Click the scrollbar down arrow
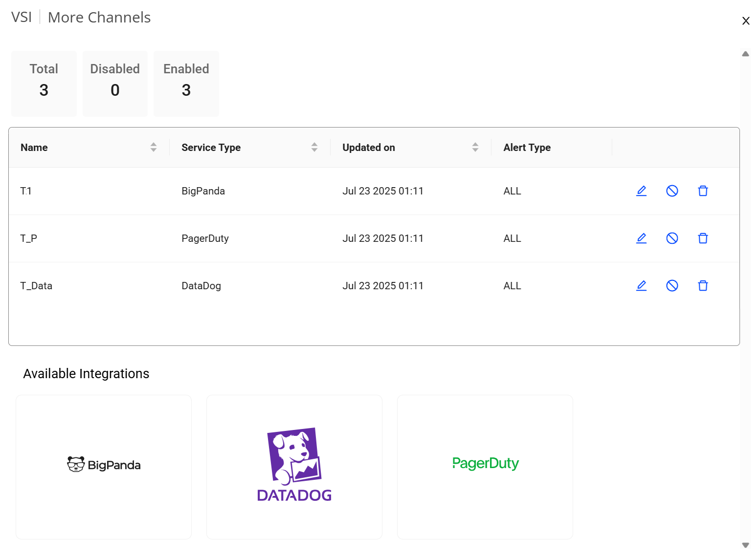The image size is (756, 557). click(746, 545)
